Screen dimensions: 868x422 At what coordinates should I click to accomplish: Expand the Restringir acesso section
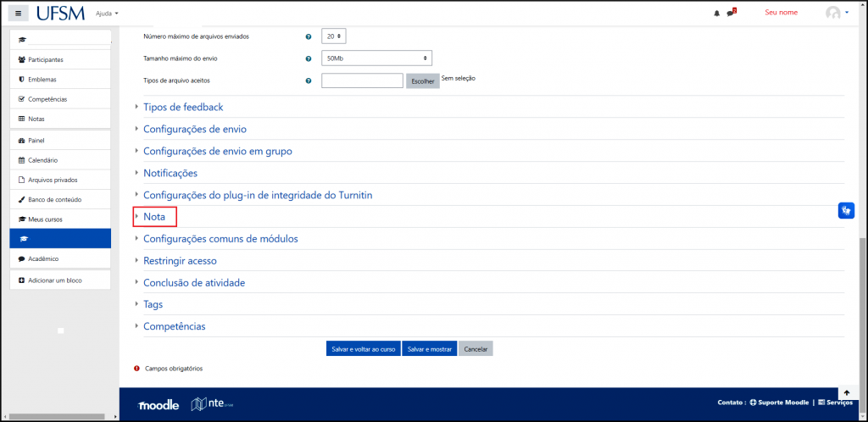pos(180,261)
